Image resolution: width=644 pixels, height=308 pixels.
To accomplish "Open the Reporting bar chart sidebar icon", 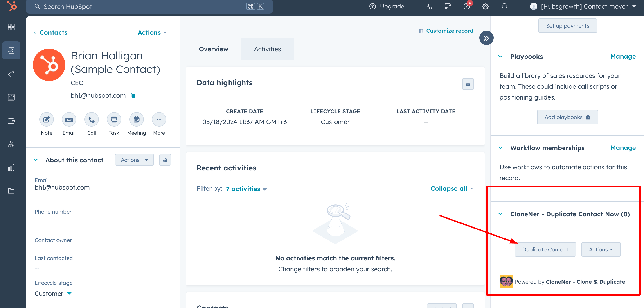I will pyautogui.click(x=11, y=167).
